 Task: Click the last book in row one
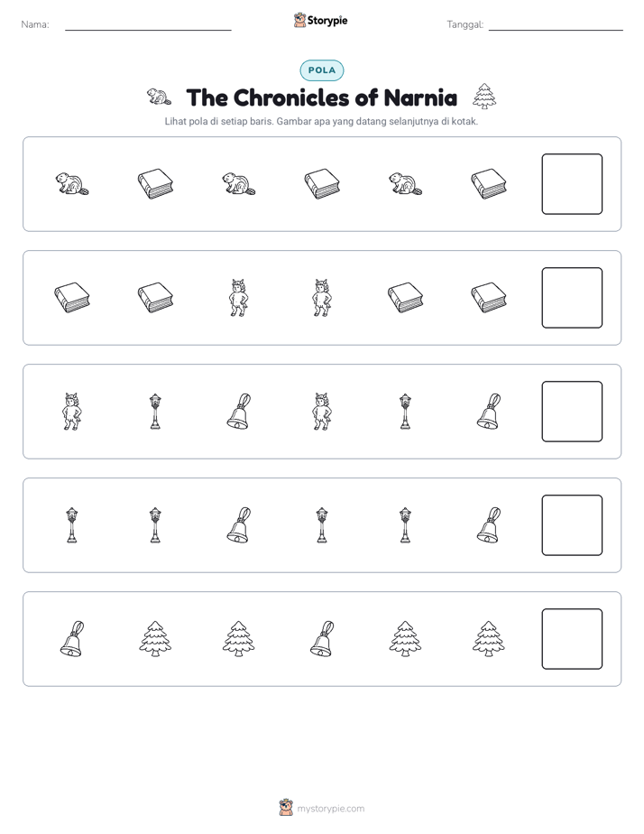click(x=488, y=184)
